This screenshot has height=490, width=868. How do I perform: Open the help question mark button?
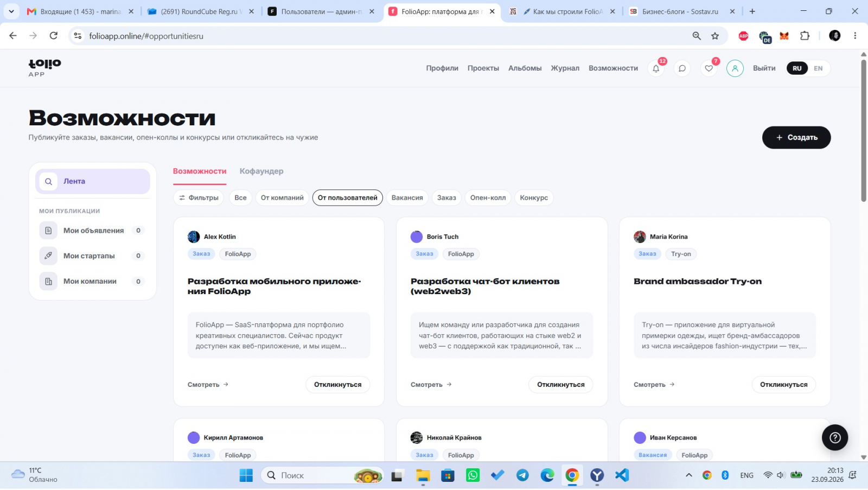point(835,437)
